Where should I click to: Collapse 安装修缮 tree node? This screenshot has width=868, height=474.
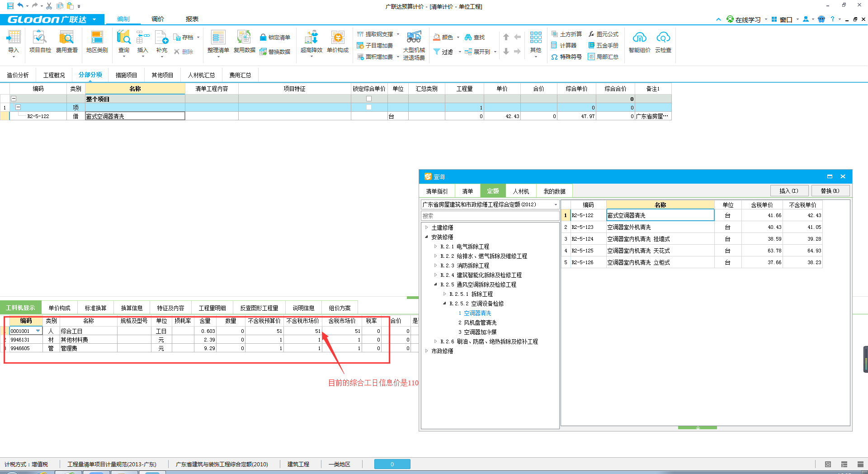426,237
